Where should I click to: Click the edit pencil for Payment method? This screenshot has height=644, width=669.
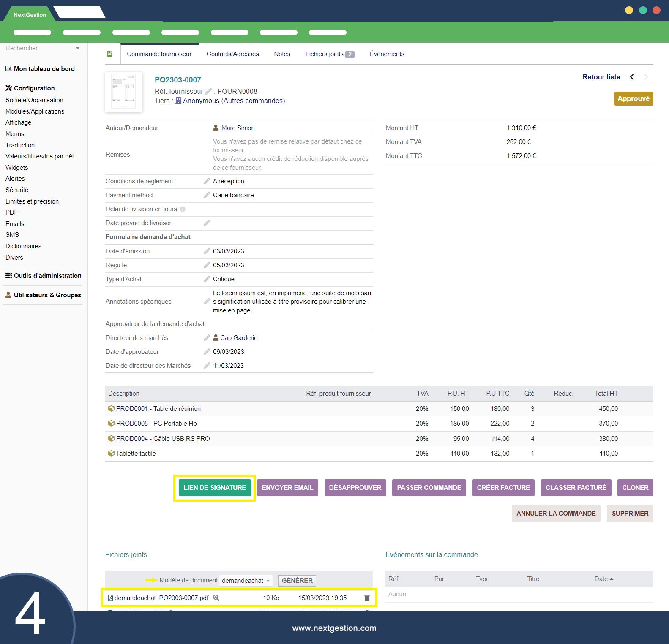(207, 195)
